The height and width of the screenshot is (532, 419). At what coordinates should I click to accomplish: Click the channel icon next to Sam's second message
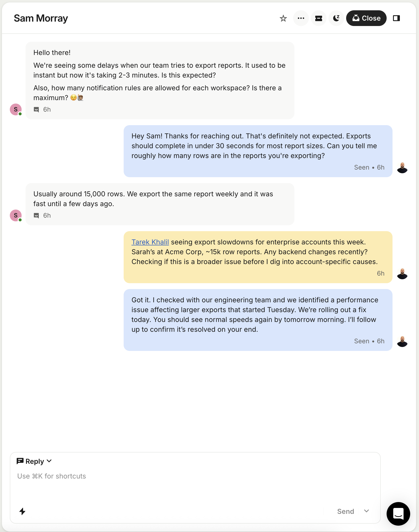tap(36, 215)
